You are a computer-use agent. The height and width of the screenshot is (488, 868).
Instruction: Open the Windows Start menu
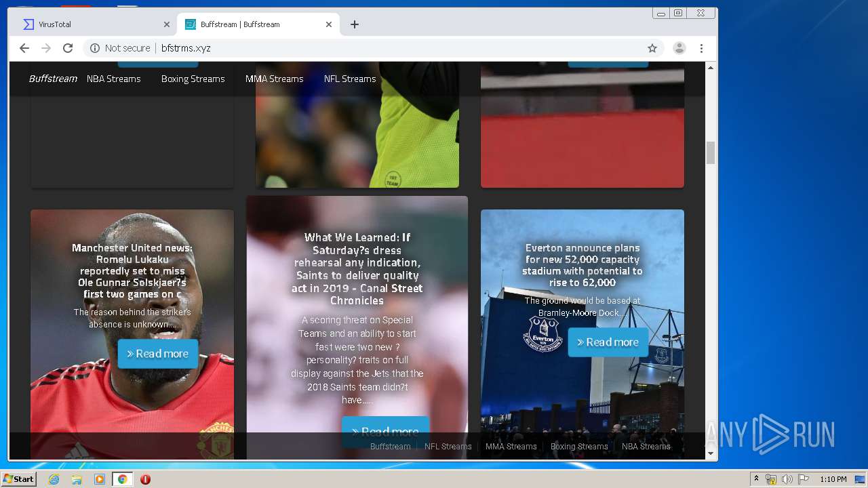tap(18, 479)
